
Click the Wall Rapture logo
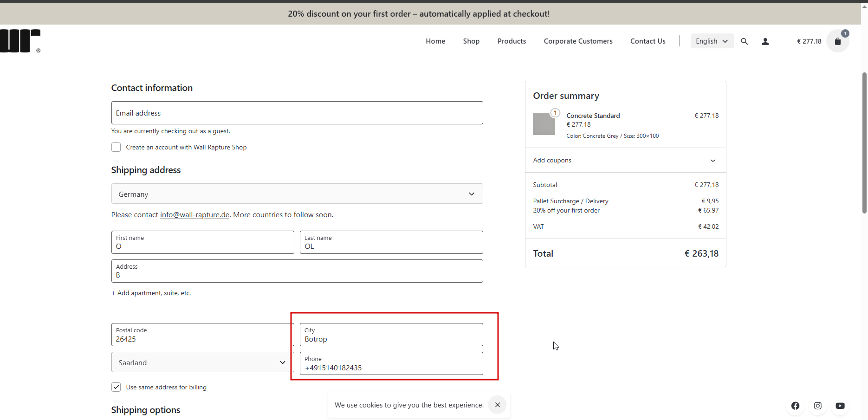pos(20,41)
